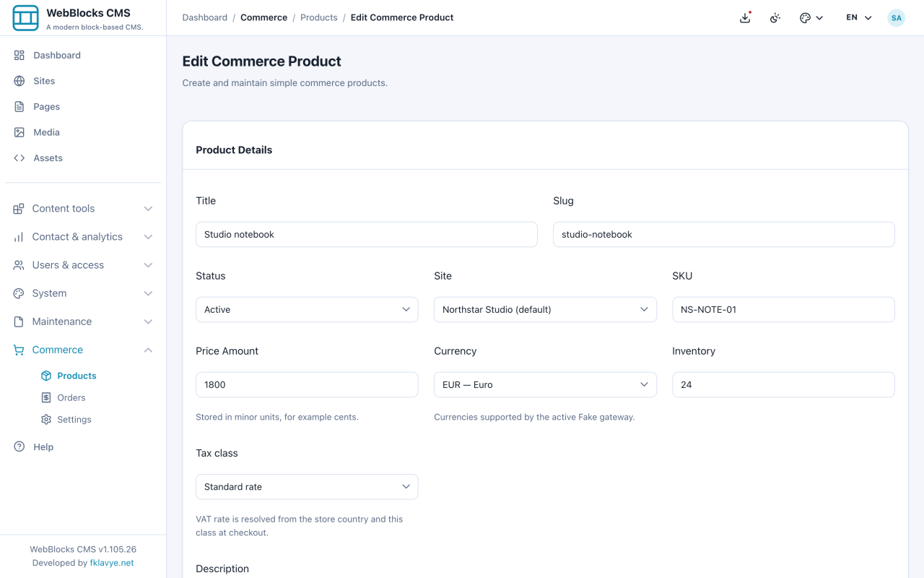Click the 'Stored in minor units' hint

(x=277, y=417)
